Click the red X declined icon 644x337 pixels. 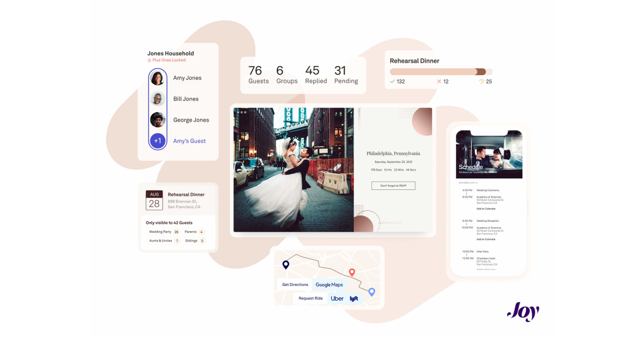439,82
